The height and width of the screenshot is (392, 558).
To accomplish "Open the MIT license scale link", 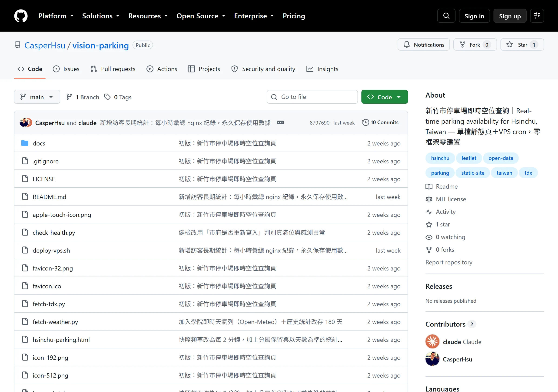I will [x=446, y=199].
